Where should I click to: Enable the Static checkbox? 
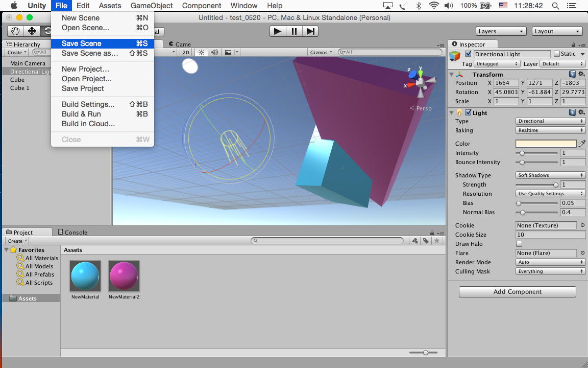tap(557, 54)
